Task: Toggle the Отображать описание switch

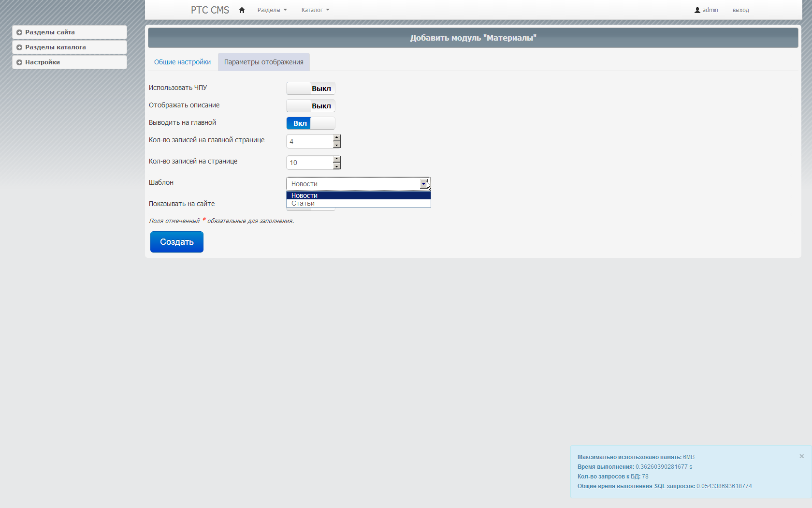Action: point(311,106)
